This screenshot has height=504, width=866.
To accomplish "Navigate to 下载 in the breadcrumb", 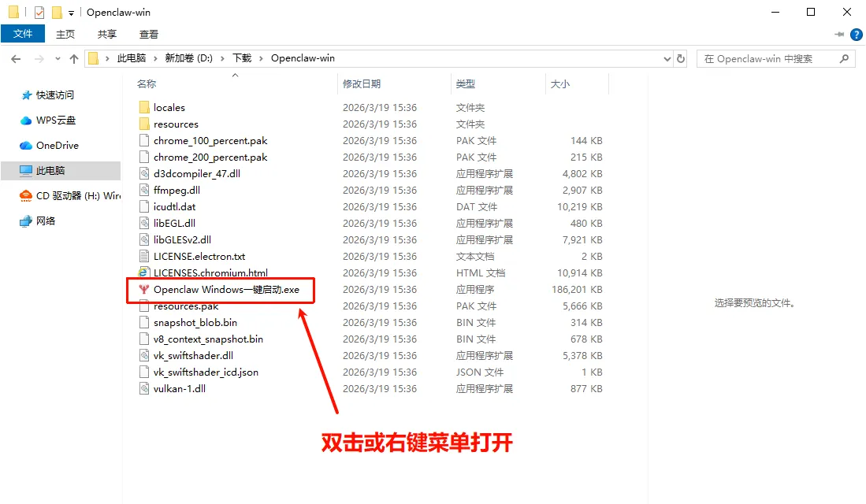I will point(242,58).
